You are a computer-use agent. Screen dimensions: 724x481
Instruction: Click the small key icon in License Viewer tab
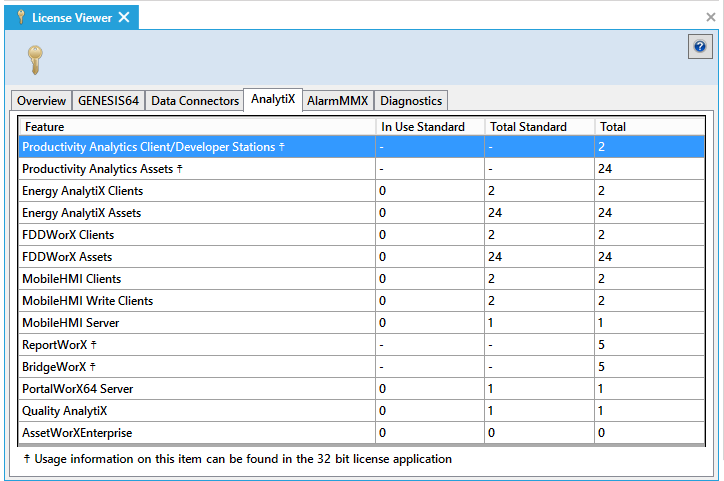(x=20, y=18)
